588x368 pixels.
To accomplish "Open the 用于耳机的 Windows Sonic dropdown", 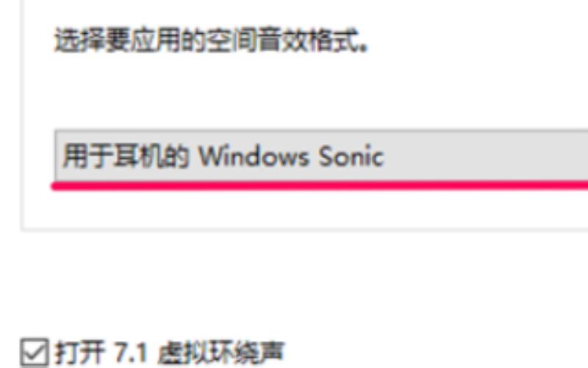I will (x=321, y=156).
